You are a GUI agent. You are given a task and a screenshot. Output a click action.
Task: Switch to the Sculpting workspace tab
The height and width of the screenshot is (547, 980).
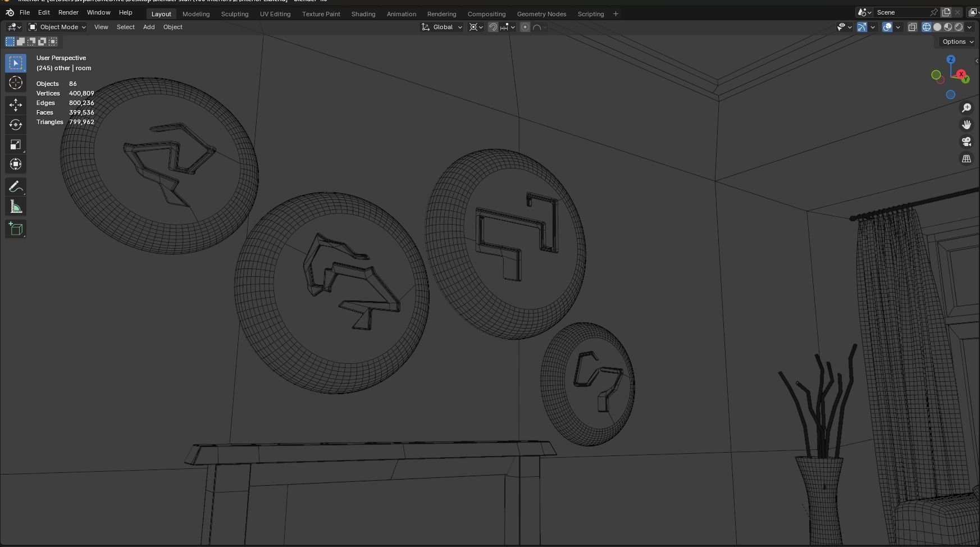pos(235,14)
